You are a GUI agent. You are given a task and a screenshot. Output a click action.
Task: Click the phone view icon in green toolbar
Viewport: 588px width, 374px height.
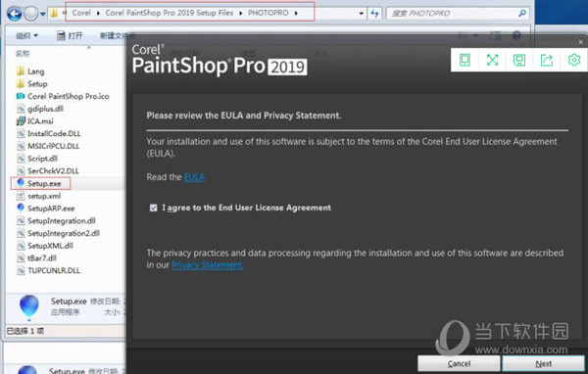tap(465, 60)
